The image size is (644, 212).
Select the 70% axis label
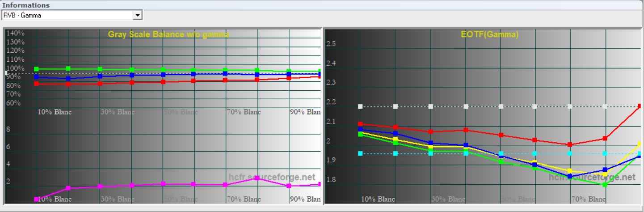[14, 94]
